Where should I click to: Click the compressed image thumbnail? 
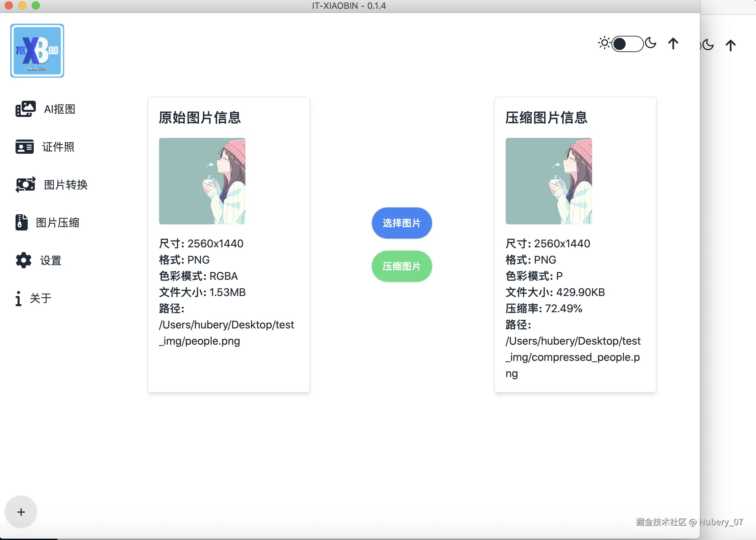coord(549,181)
